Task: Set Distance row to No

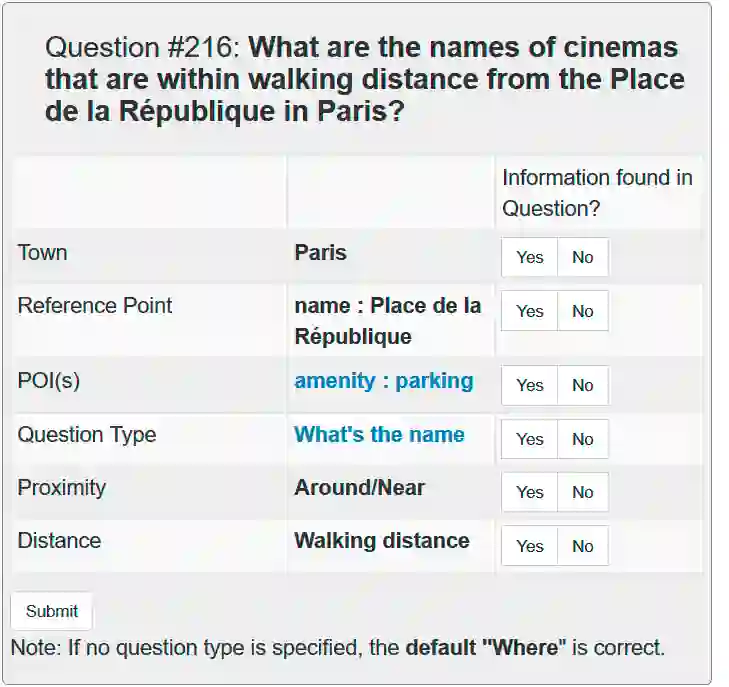Action: pyautogui.click(x=582, y=546)
